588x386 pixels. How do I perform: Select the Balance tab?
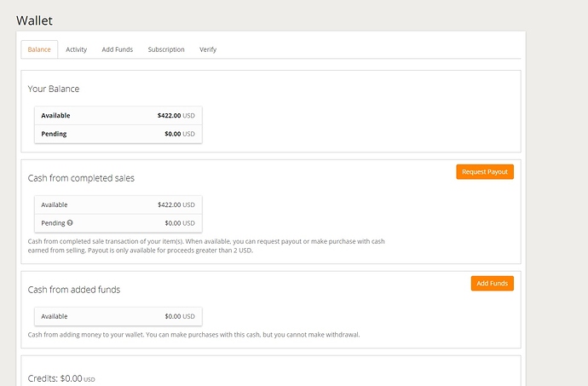39,49
